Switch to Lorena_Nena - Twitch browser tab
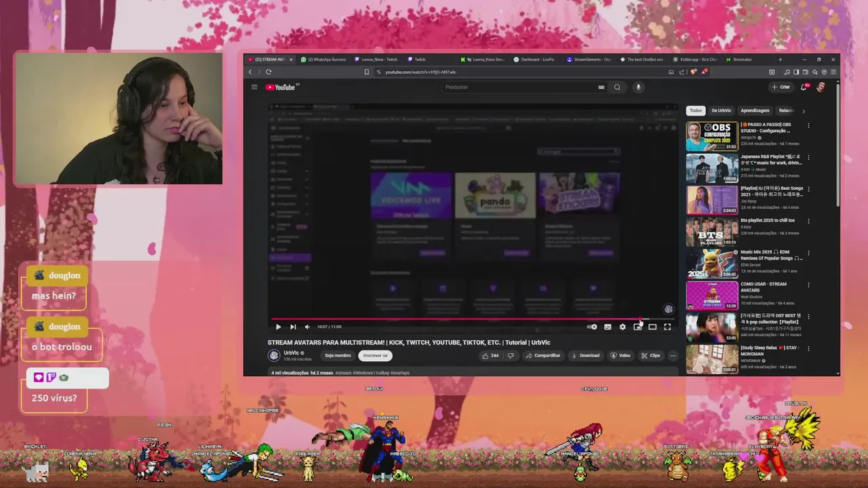Screen dimensions: 868x488 (x=376, y=60)
